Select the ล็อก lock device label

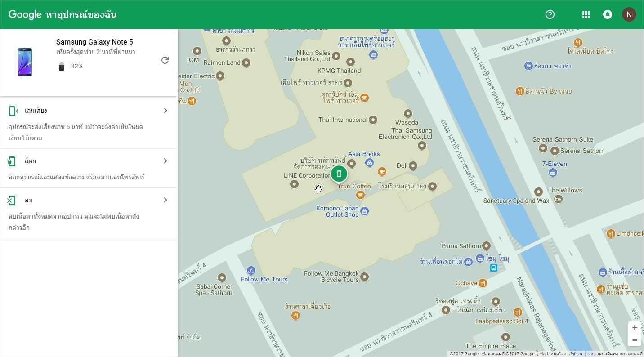click(x=31, y=161)
